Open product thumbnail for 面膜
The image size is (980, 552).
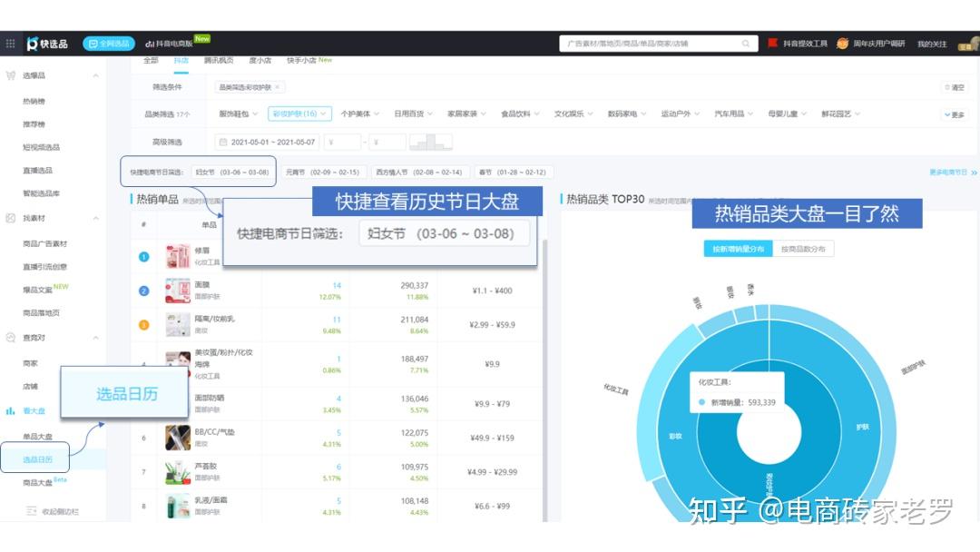(178, 291)
